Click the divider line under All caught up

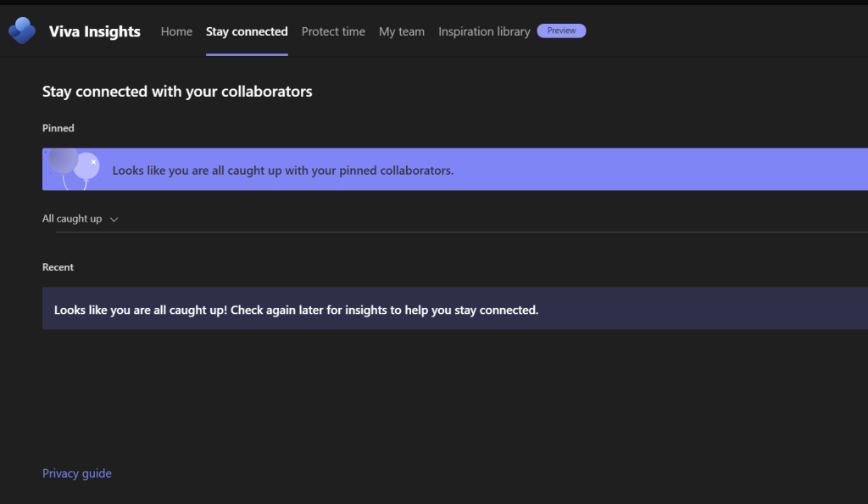(458, 232)
